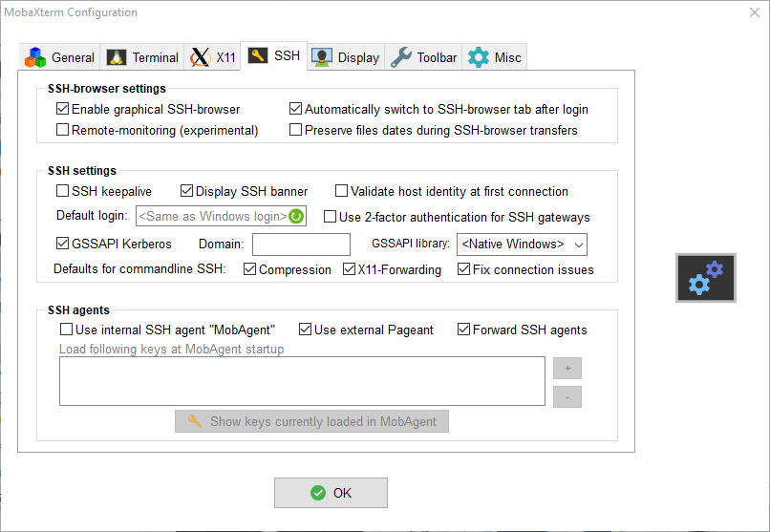Screen dimensions: 770x532
Task: Switch to the Display tab
Action: tap(346, 57)
